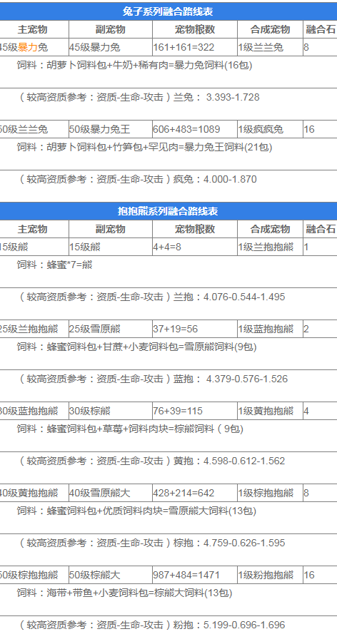Click the 76+39=115 pet food cell
337x644 pixels.
195,411
